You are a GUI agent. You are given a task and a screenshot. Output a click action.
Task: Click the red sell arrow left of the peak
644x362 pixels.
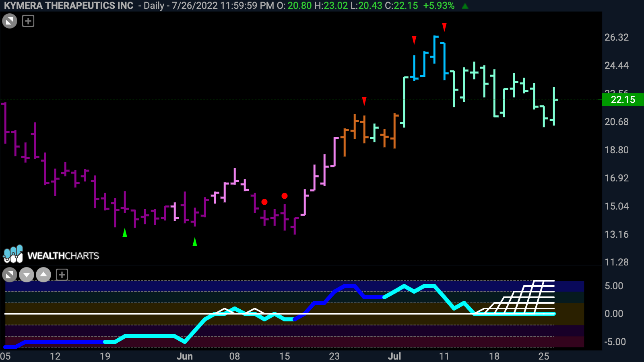[x=414, y=40]
